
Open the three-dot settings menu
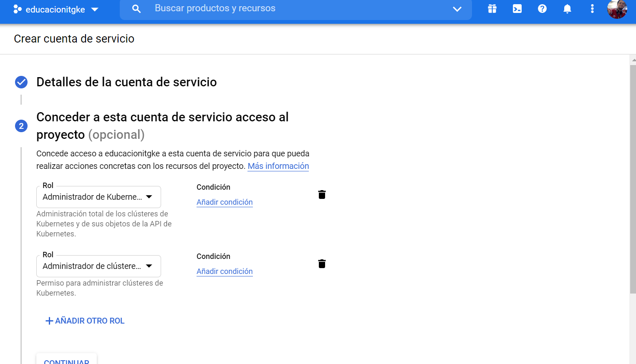(592, 9)
